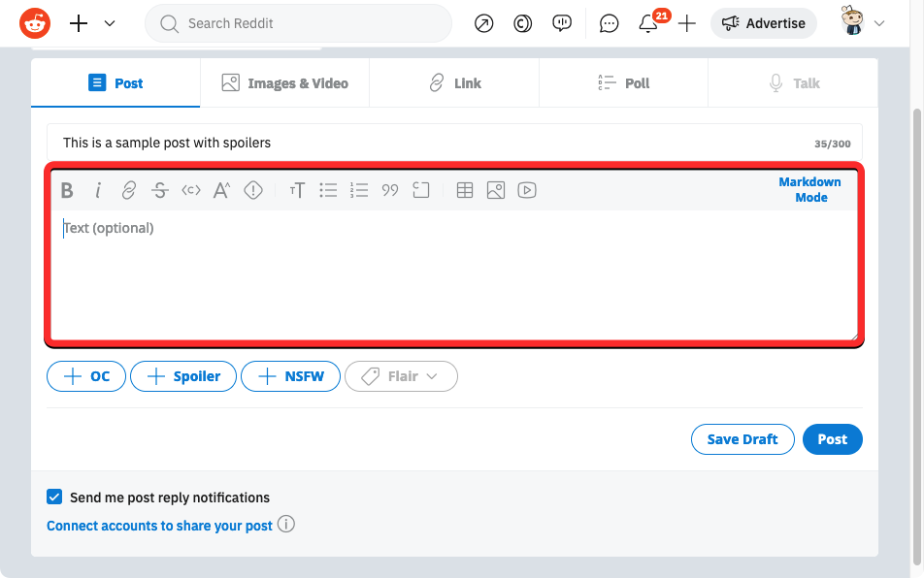This screenshot has height=578, width=924.
Task: Insert a hyperlink using the link icon
Action: [129, 191]
